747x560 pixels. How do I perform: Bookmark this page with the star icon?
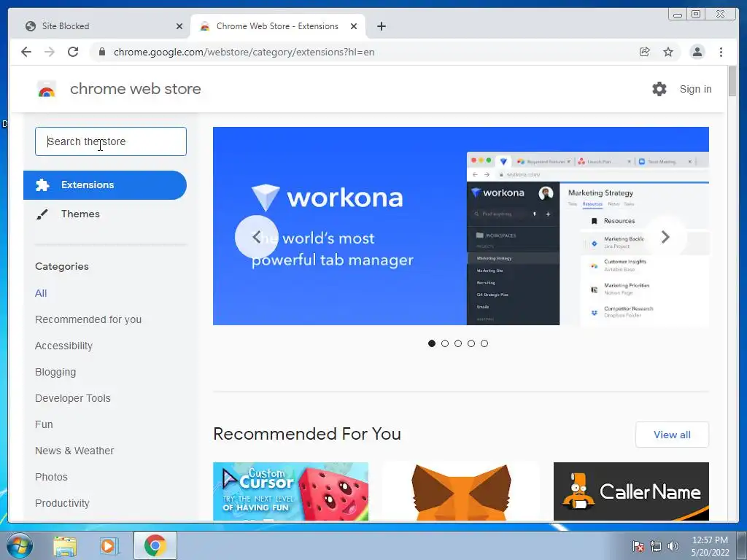(668, 52)
